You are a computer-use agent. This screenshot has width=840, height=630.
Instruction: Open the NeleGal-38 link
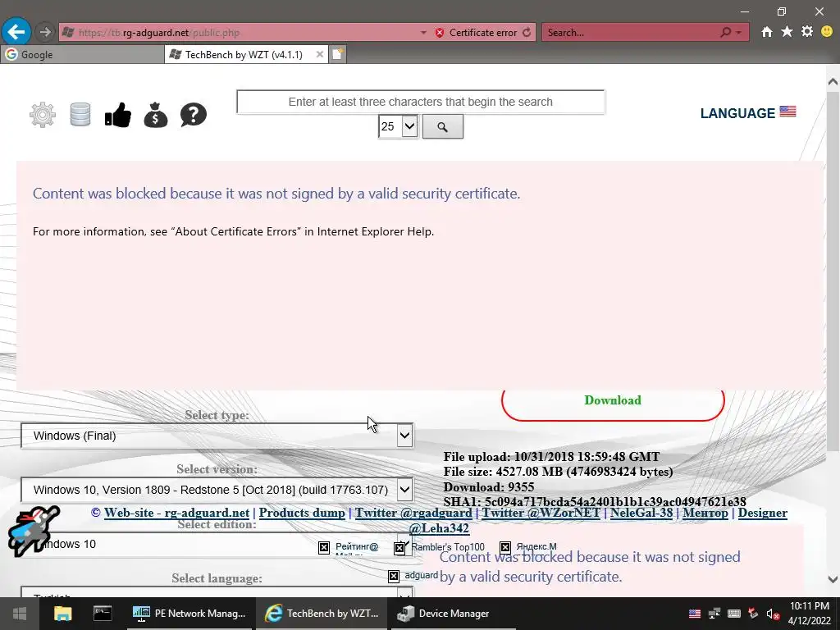click(x=641, y=513)
